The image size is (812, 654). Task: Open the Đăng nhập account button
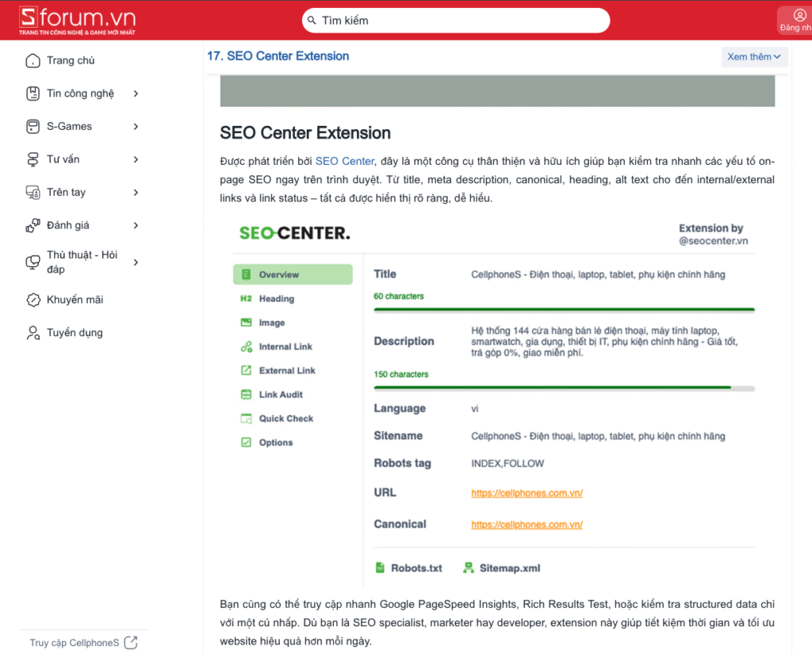pos(797,21)
